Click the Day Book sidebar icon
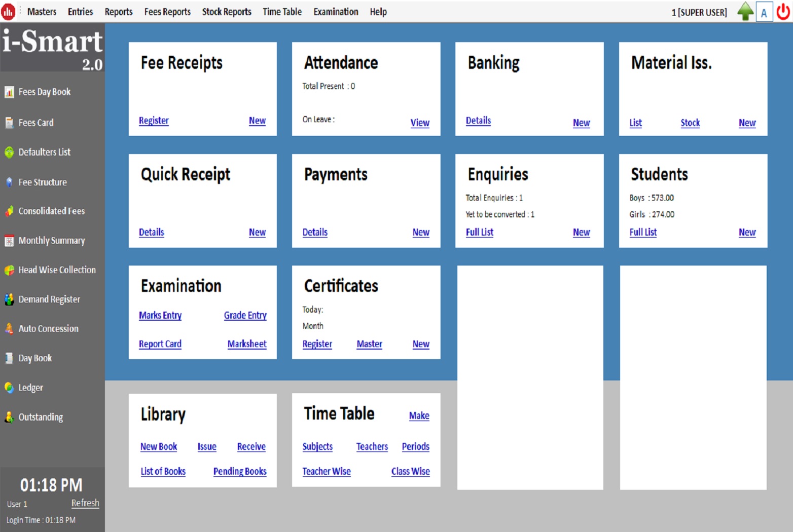Image resolution: width=793 pixels, height=532 pixels. coord(9,358)
